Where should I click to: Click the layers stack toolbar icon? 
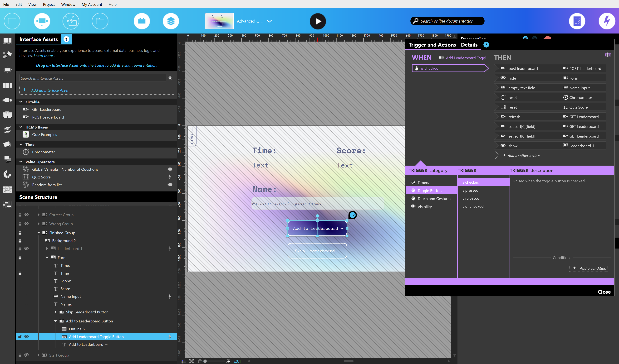coord(171,21)
